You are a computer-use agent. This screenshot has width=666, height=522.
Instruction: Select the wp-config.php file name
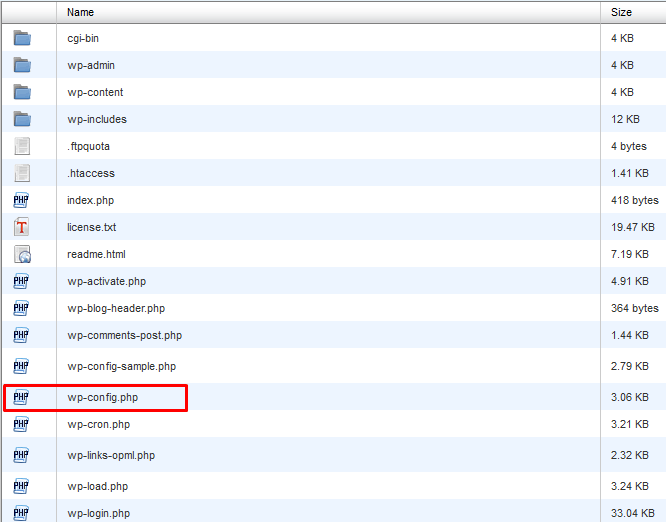tap(103, 398)
